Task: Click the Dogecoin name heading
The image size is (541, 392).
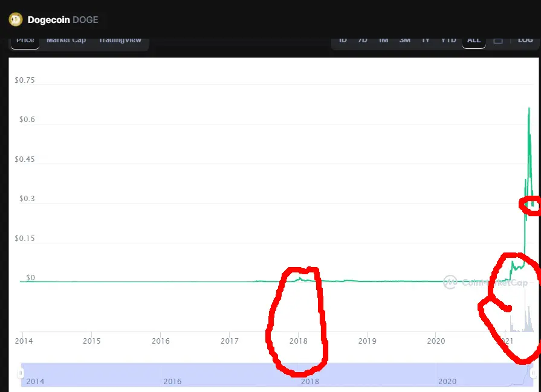Action: tap(48, 20)
